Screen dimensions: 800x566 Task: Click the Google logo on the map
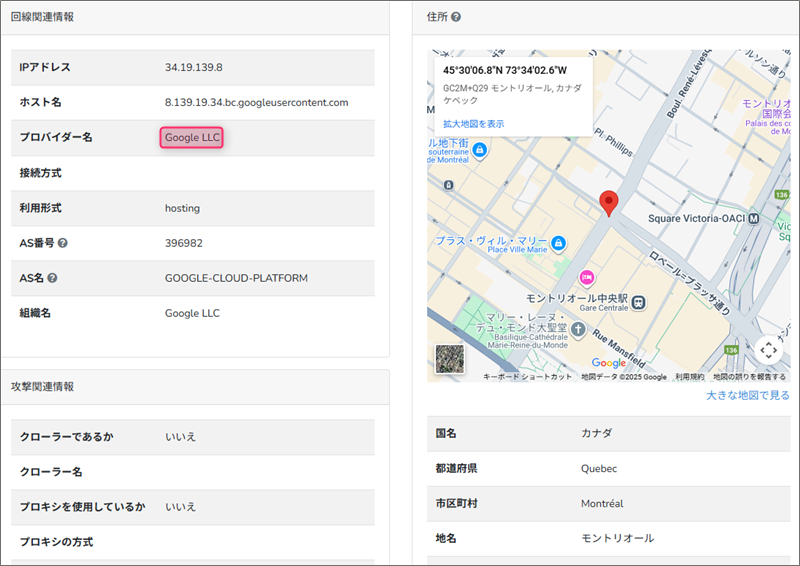tap(608, 363)
